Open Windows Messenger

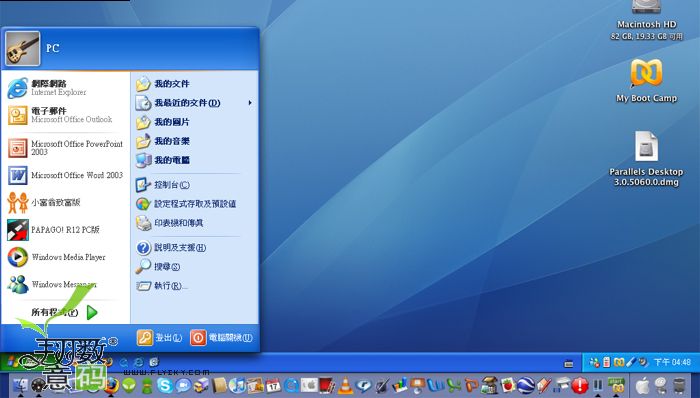click(x=52, y=284)
